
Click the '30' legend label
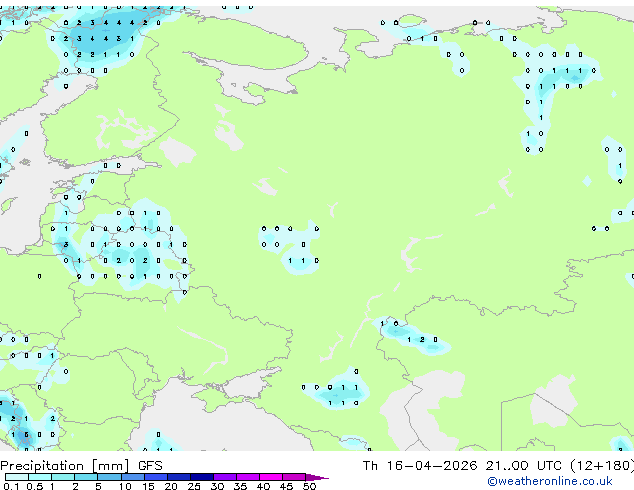click(217, 486)
